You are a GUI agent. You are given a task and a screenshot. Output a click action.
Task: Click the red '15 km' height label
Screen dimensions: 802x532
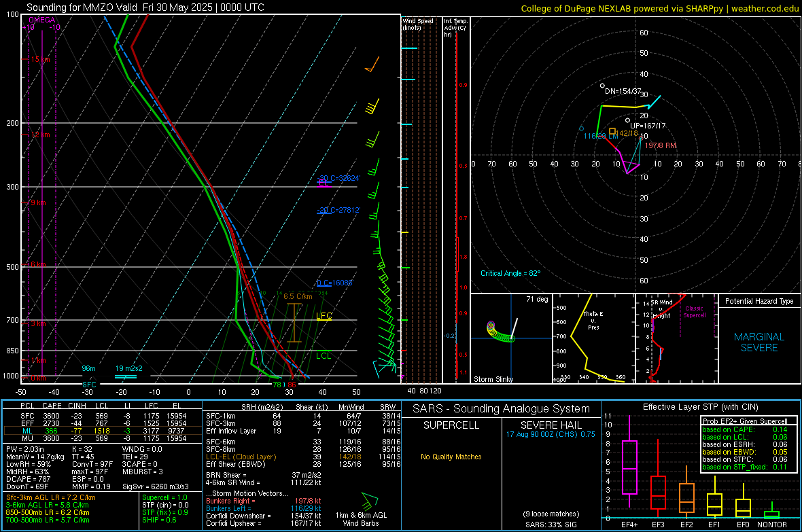(x=40, y=59)
